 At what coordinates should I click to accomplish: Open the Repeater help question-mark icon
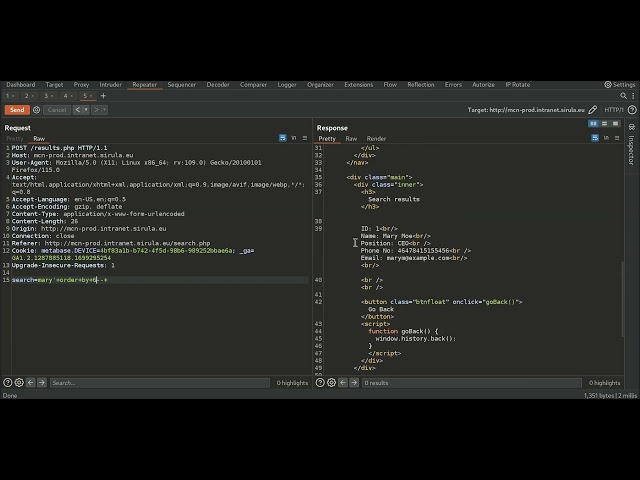632,110
